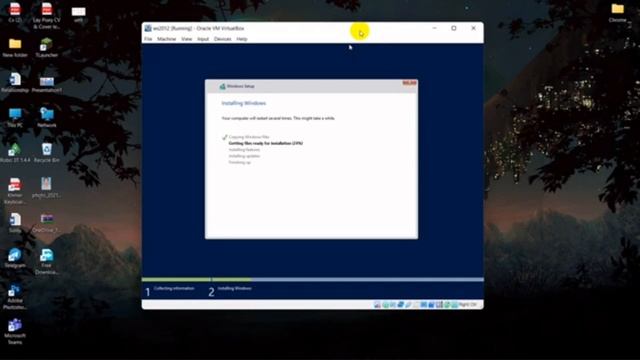Click the Right Ctrl host key indicator
Image resolution: width=640 pixels, height=360 pixels.
click(x=468, y=304)
